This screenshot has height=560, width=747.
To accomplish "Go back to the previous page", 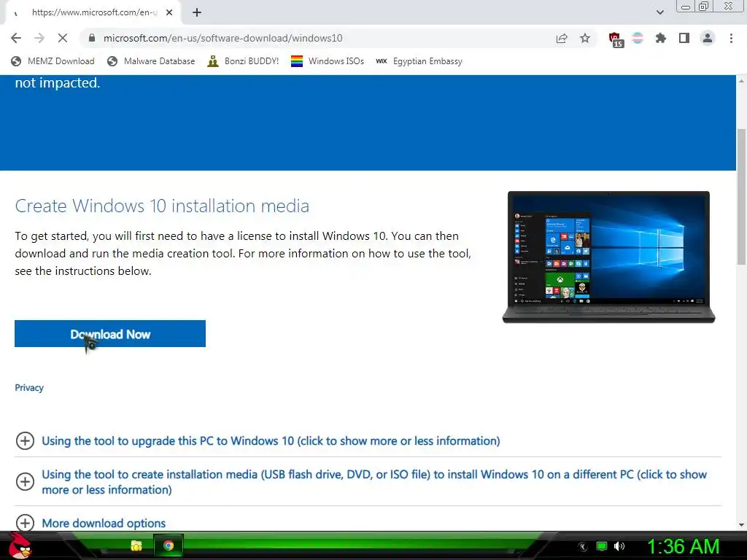I will click(x=16, y=38).
